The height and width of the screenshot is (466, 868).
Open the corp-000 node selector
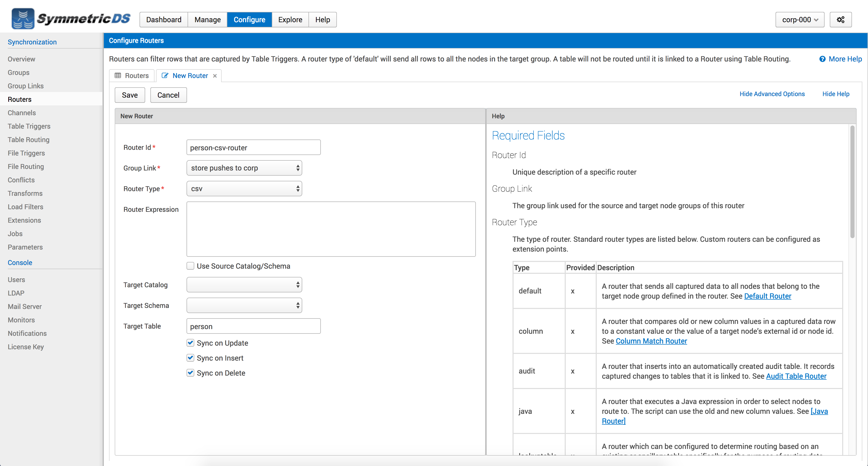tap(800, 20)
